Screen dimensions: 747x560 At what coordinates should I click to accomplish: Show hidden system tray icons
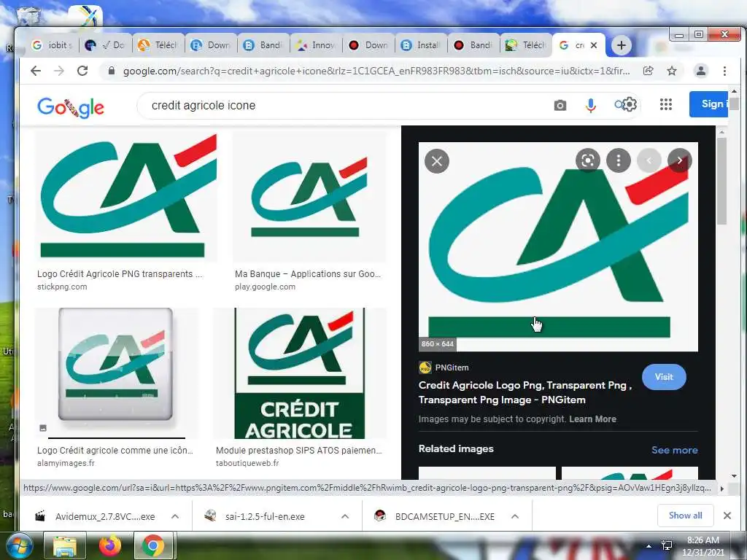649,546
